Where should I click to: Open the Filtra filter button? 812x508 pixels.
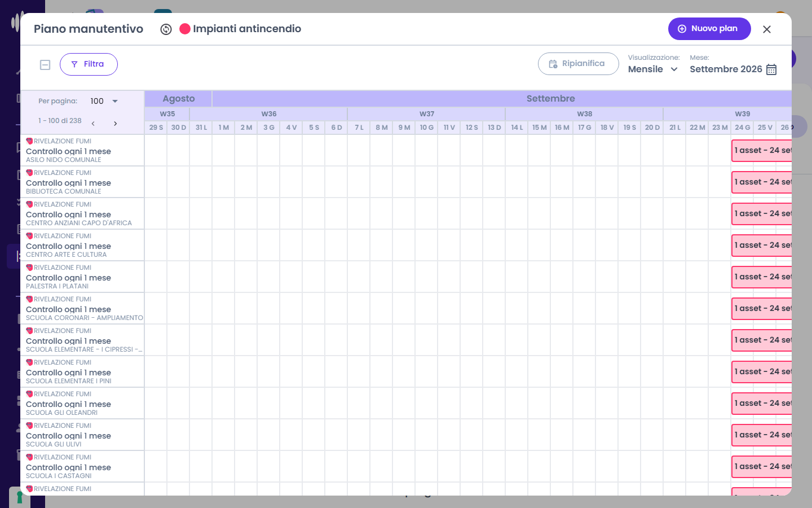pyautogui.click(x=89, y=64)
